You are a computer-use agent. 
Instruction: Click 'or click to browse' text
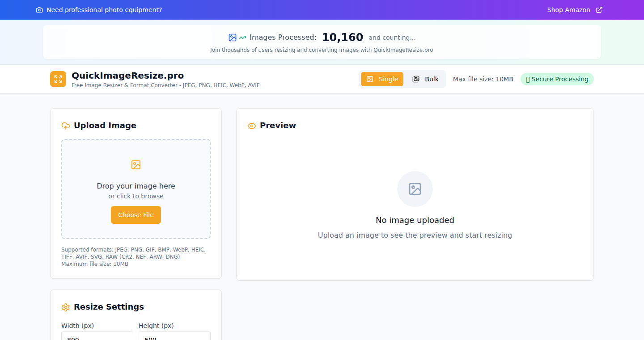point(136,196)
